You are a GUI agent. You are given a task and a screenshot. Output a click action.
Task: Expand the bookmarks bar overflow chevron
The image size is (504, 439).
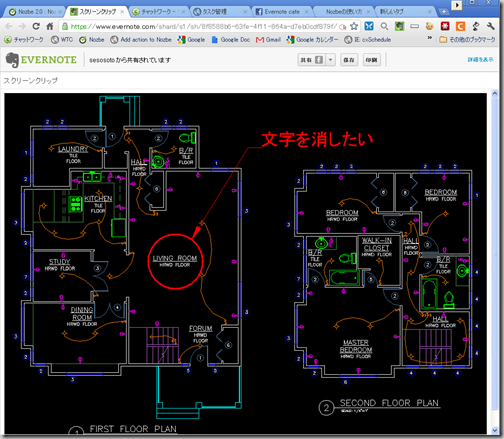[x=430, y=38]
